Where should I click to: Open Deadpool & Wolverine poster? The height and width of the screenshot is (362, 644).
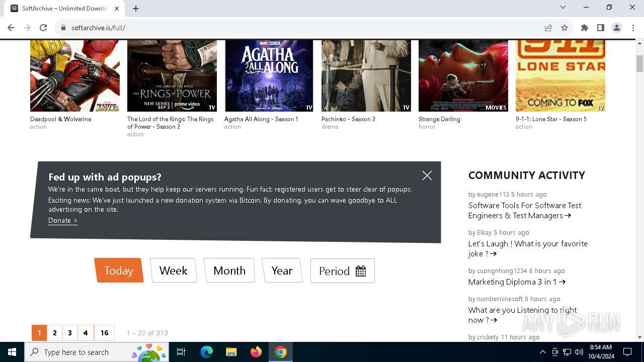click(75, 76)
